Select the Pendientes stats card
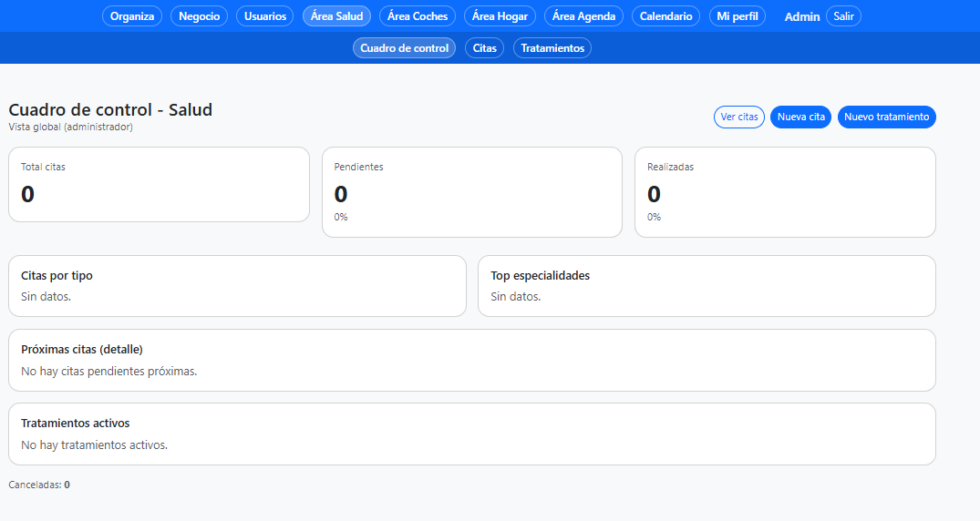The height and width of the screenshot is (521, 980). (x=472, y=192)
